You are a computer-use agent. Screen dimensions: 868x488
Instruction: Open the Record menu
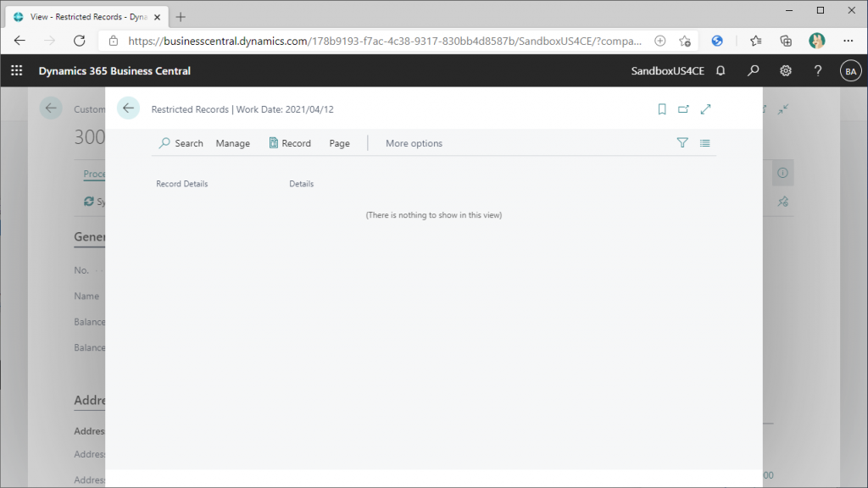pos(290,143)
